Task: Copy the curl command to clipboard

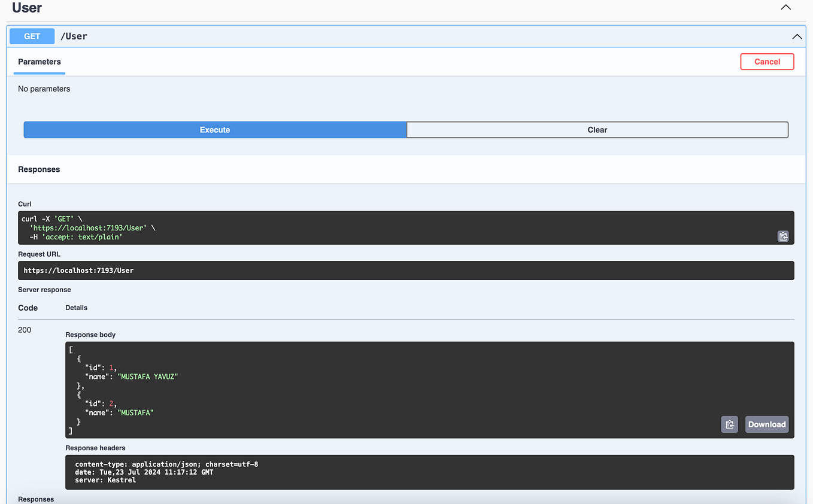Action: click(x=783, y=236)
